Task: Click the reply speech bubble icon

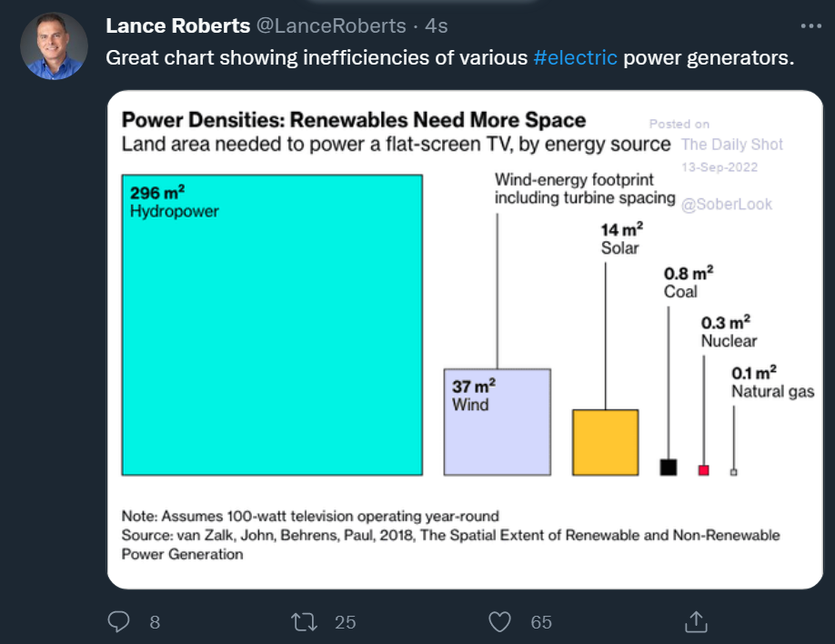Action: tap(119, 621)
